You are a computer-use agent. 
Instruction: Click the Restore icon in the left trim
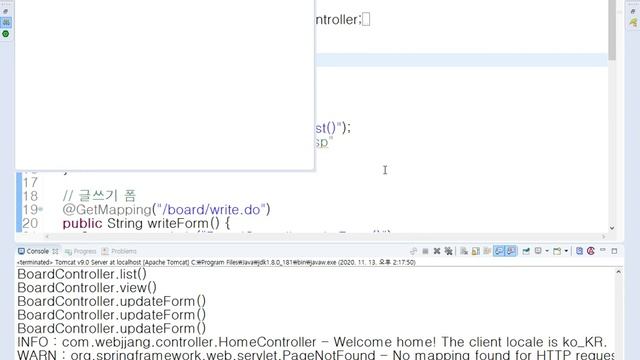(6, 11)
